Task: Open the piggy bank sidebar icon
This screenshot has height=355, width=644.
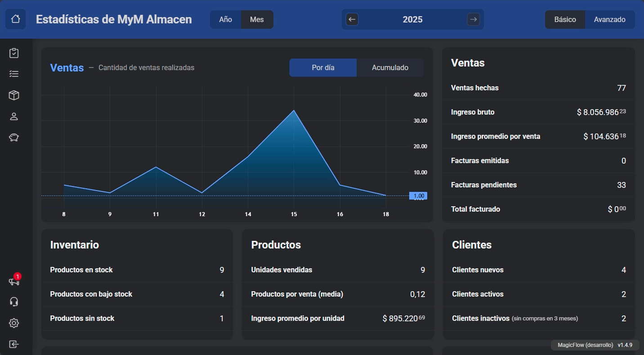Action: [x=14, y=138]
